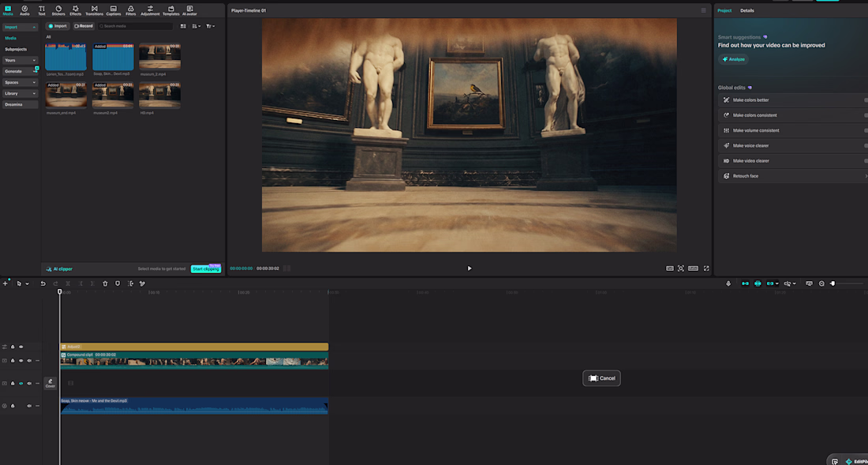Open the Templates panel icon
The height and width of the screenshot is (465, 868).
[171, 10]
